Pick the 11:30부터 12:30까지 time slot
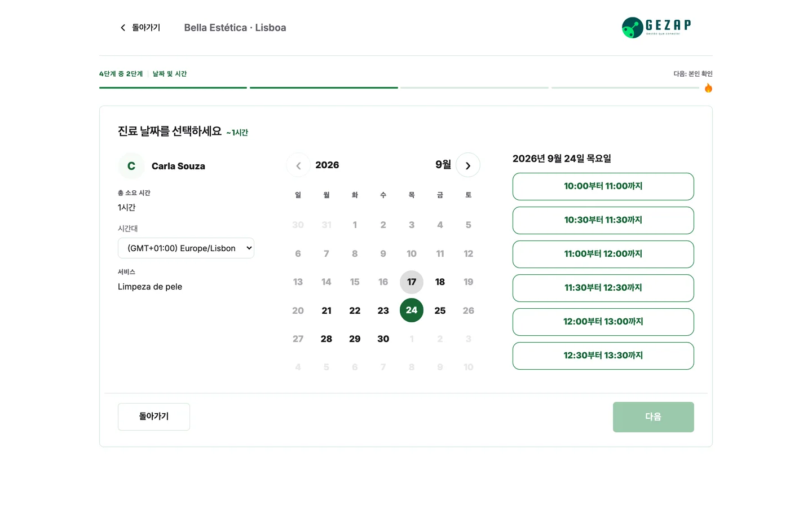 tap(603, 288)
